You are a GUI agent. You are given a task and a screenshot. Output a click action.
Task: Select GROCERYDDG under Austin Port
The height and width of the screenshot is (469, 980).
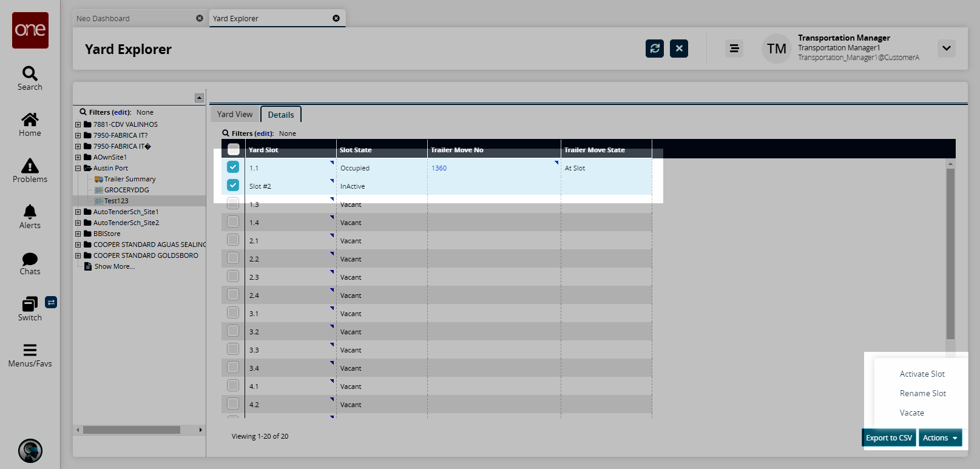pyautogui.click(x=126, y=190)
